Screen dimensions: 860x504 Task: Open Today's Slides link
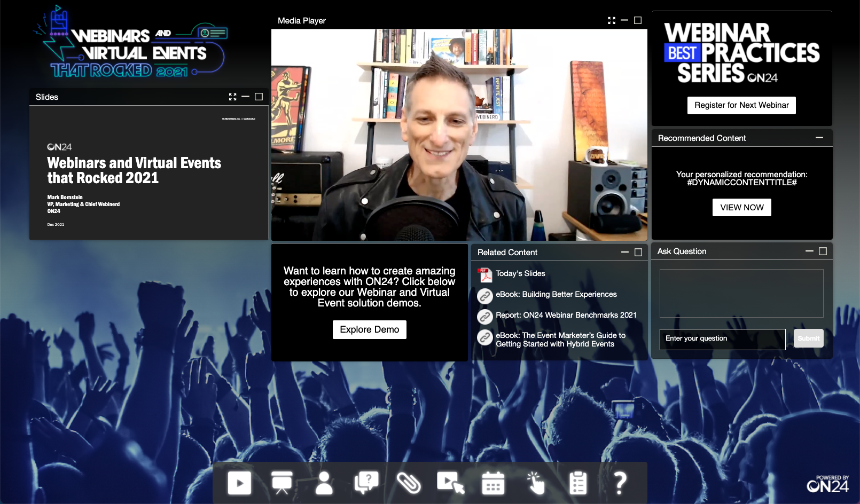pos(520,273)
